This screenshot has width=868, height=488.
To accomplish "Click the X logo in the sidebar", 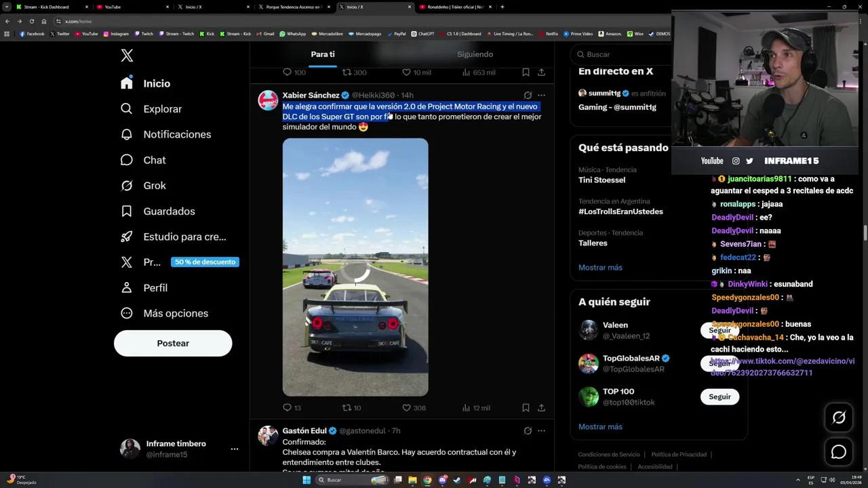I will (x=127, y=56).
